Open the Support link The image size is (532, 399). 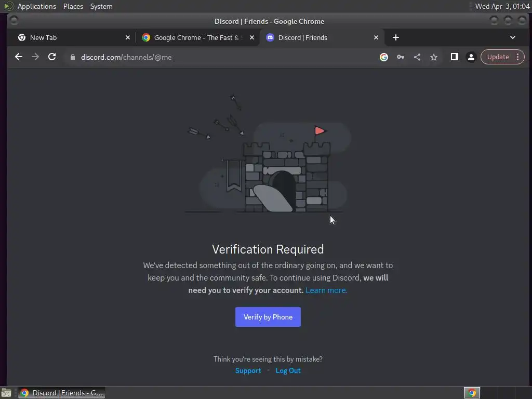coord(248,370)
